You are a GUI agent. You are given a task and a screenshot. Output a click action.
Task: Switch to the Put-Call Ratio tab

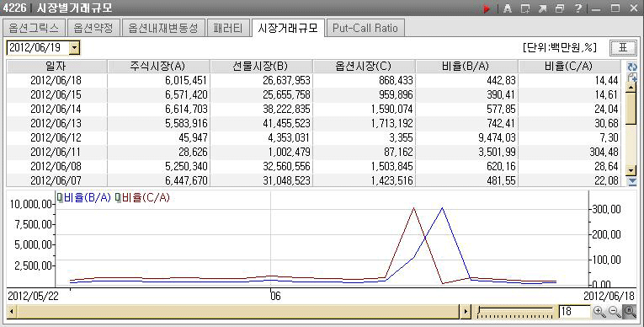365,28
